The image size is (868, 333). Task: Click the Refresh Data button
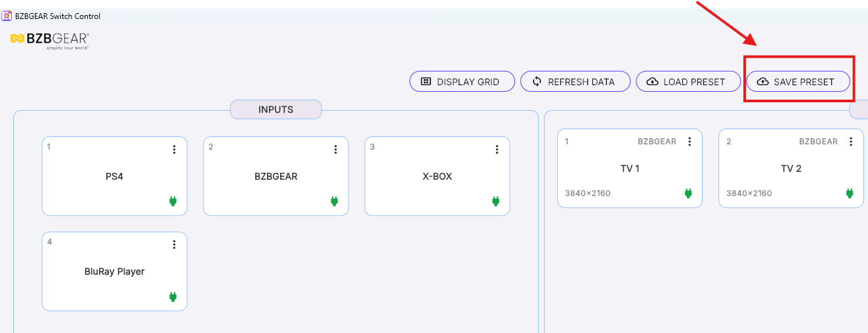575,82
